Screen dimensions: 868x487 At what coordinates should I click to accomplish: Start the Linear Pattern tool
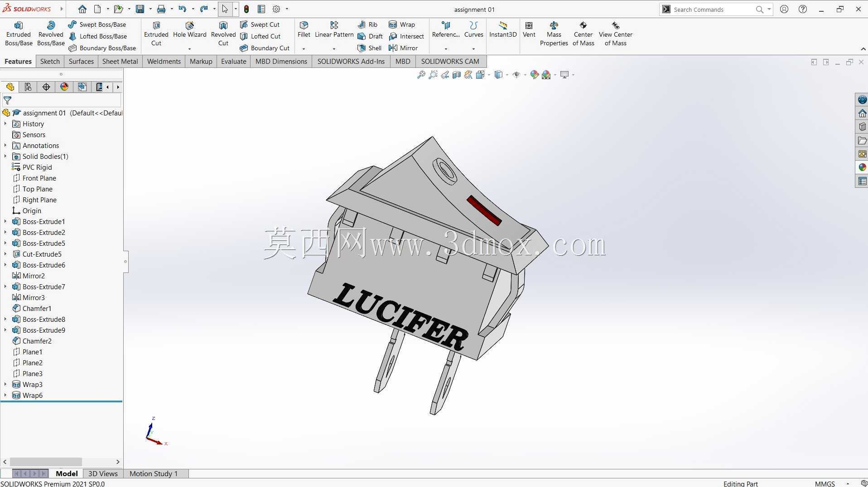point(334,30)
